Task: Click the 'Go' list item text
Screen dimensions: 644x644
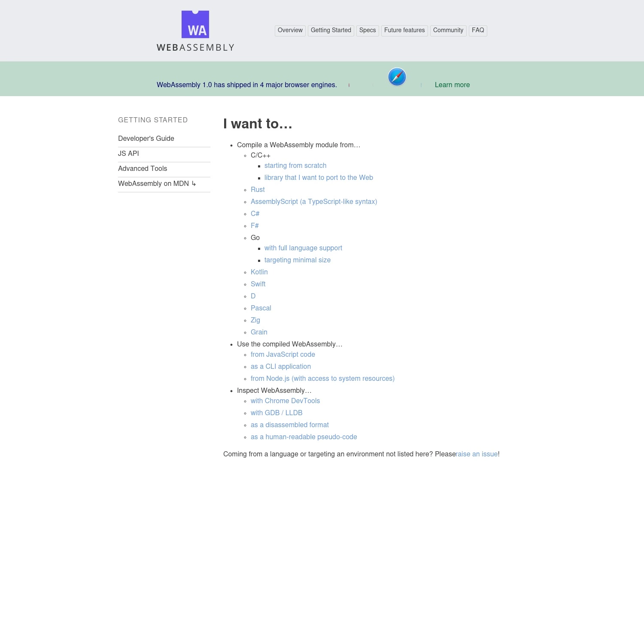Action: 255,238
